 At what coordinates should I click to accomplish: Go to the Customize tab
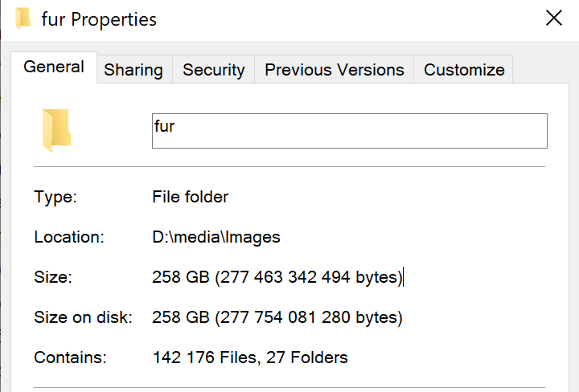coord(464,70)
